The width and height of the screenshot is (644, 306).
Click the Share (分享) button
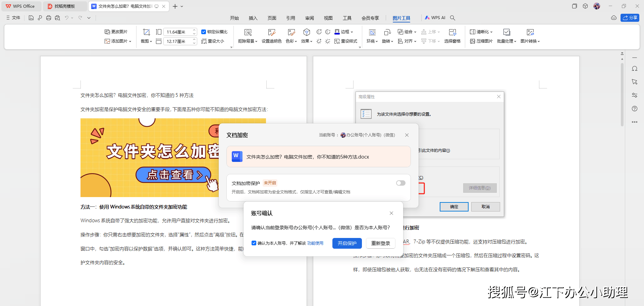[630, 18]
